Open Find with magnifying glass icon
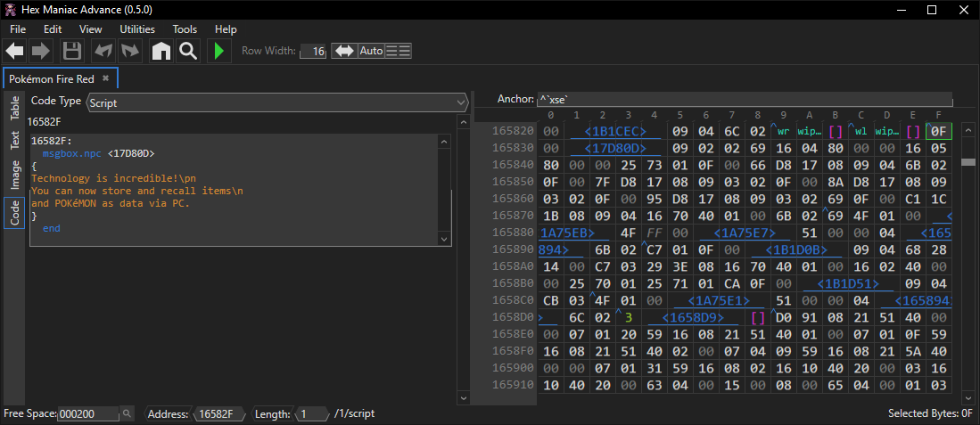Viewport: 980px width, 425px height. click(x=188, y=51)
